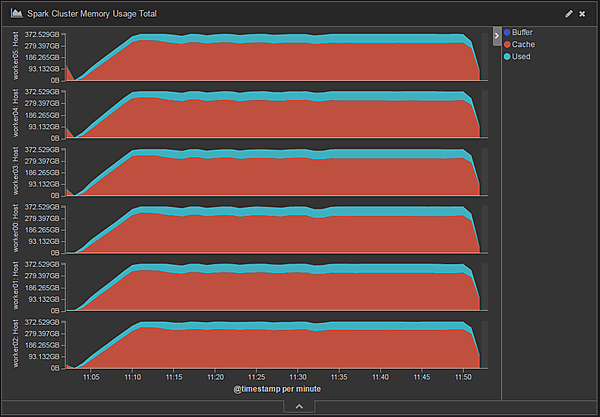Click the 372.529GB label on the top chart
Image resolution: width=600 pixels, height=417 pixels.
coord(43,34)
